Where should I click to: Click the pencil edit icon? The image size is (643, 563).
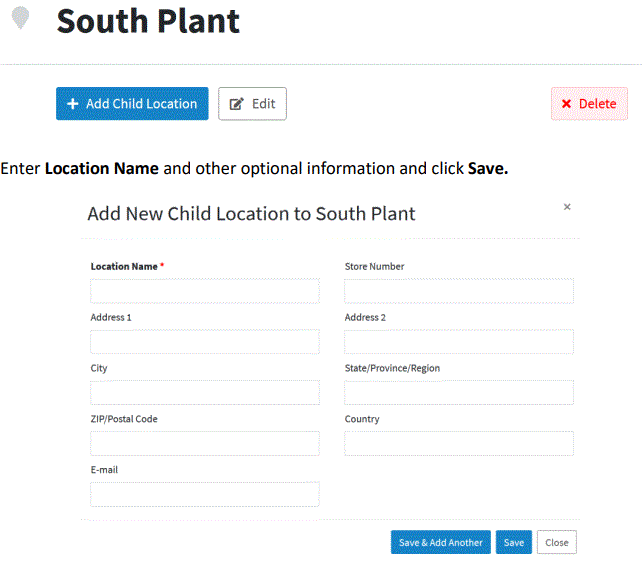coord(236,104)
